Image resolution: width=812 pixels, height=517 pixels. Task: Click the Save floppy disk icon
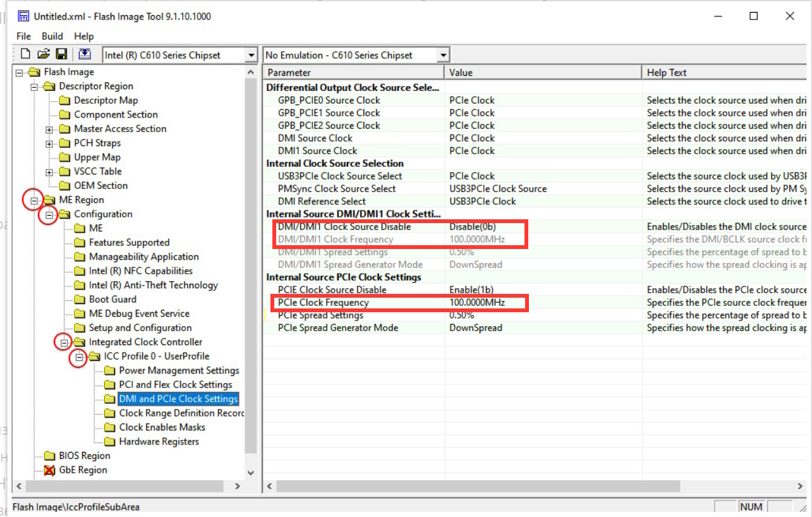point(61,54)
